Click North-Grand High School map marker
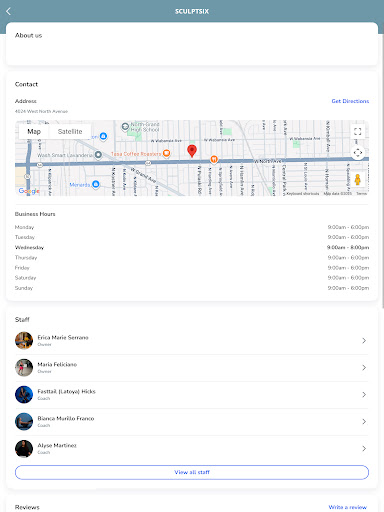 pyautogui.click(x=125, y=127)
